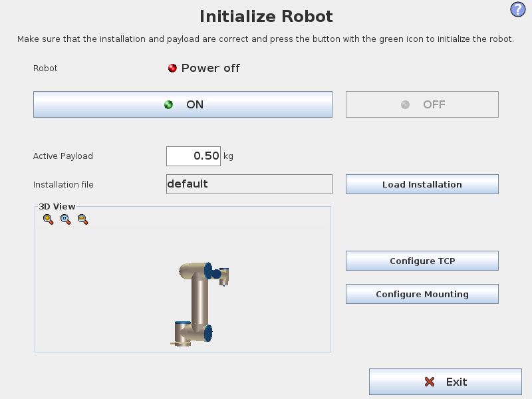Screen dimensions: 532x399
Task: Click the 'Initialize Robot' heading
Action: [267, 16]
